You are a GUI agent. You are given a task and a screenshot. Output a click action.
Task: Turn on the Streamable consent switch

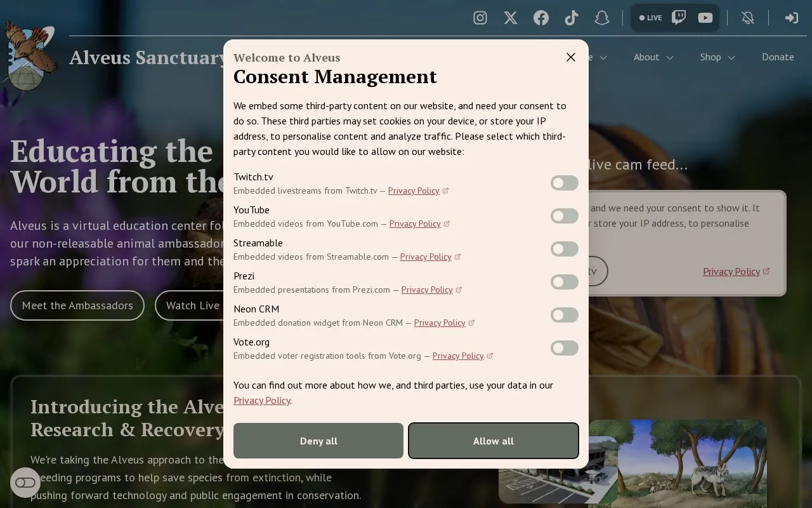pos(565,249)
